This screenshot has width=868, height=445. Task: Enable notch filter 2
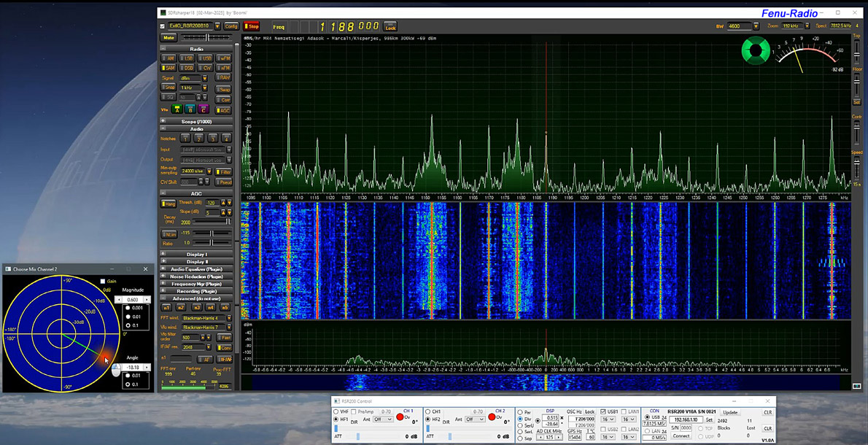(198, 139)
